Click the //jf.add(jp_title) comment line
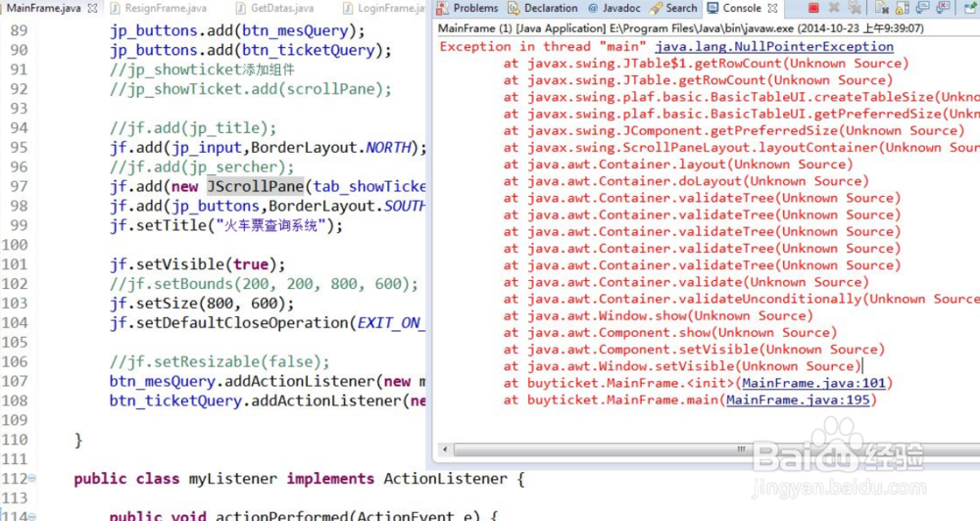Image resolution: width=980 pixels, height=521 pixels. pyautogui.click(x=193, y=127)
